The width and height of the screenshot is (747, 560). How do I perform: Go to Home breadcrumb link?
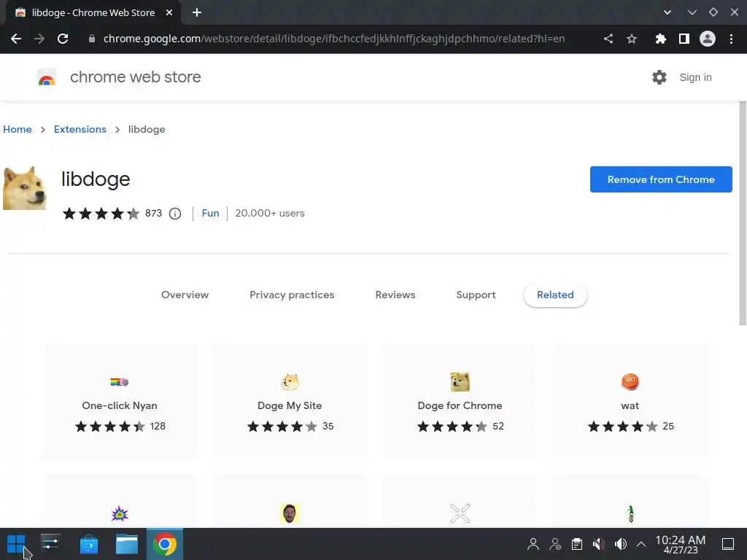pyautogui.click(x=18, y=130)
